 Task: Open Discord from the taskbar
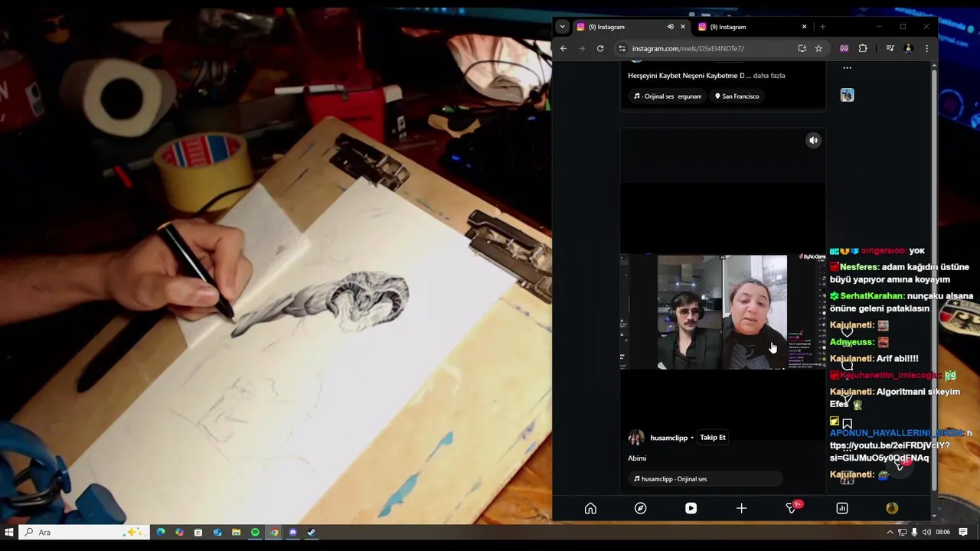point(292,532)
